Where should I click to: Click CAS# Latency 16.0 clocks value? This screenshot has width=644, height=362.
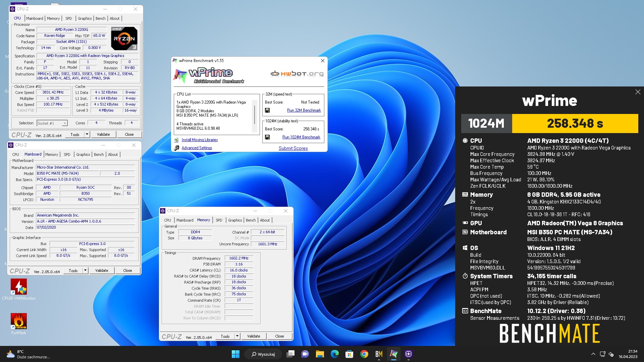[x=239, y=270]
